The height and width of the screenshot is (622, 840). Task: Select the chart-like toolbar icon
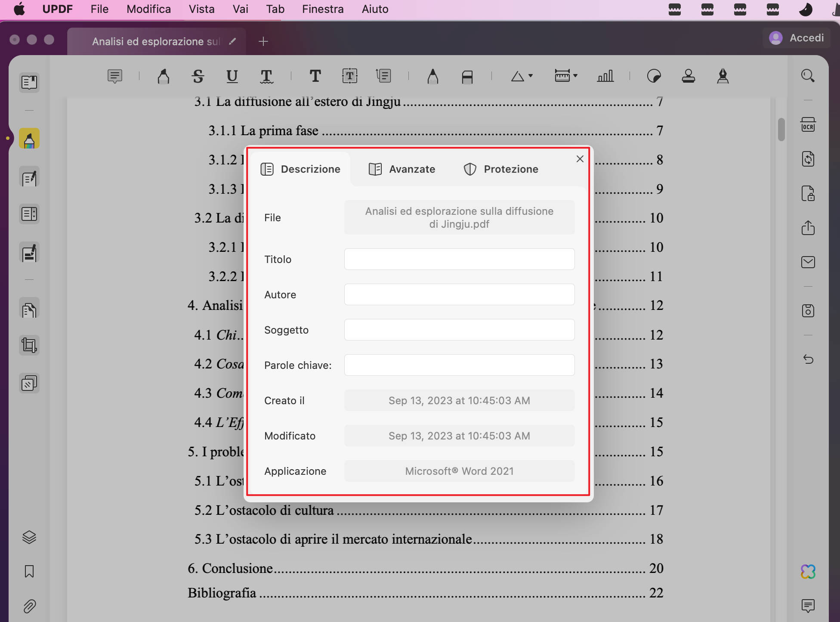605,77
